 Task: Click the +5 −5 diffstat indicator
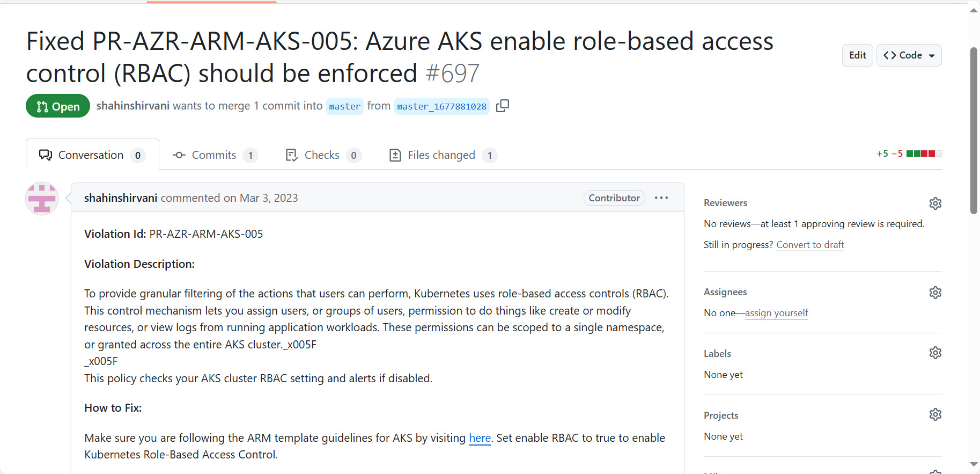909,154
